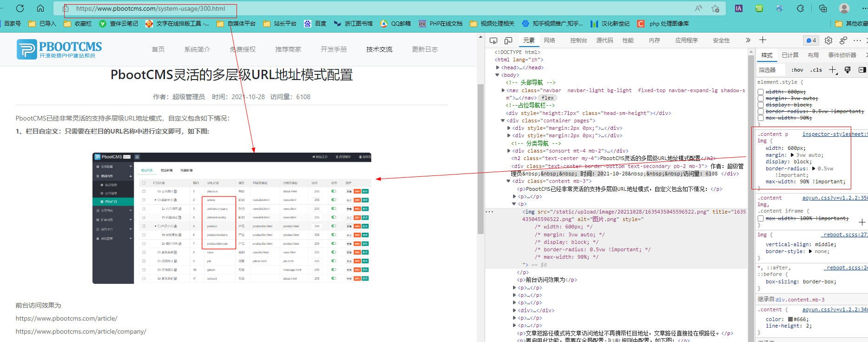Open the 技术交流 navigation link
868x342 pixels.
pos(379,49)
